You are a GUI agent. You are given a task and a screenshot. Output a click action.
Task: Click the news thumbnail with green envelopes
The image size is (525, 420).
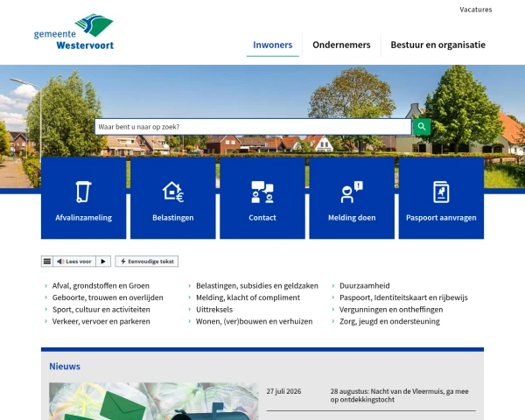click(154, 402)
